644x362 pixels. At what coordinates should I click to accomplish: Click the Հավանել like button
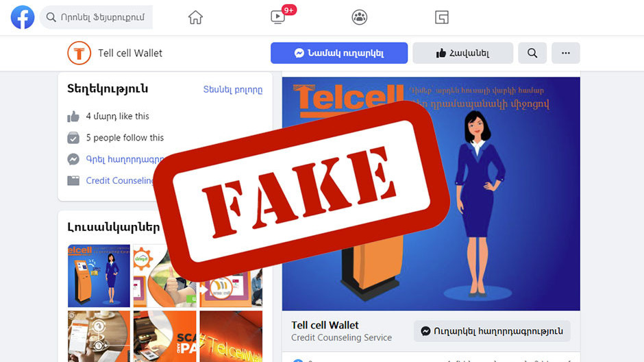pyautogui.click(x=463, y=53)
